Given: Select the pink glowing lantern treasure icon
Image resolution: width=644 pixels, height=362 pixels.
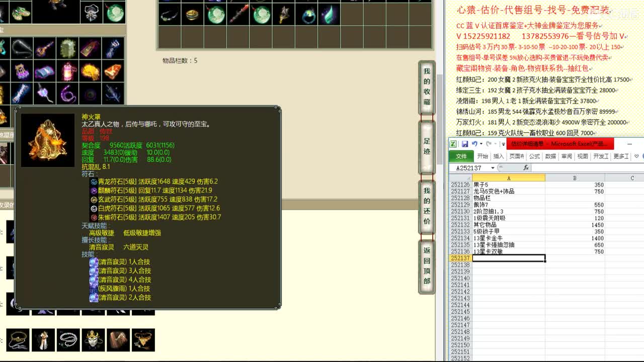Looking at the screenshot, I should pos(67,71).
